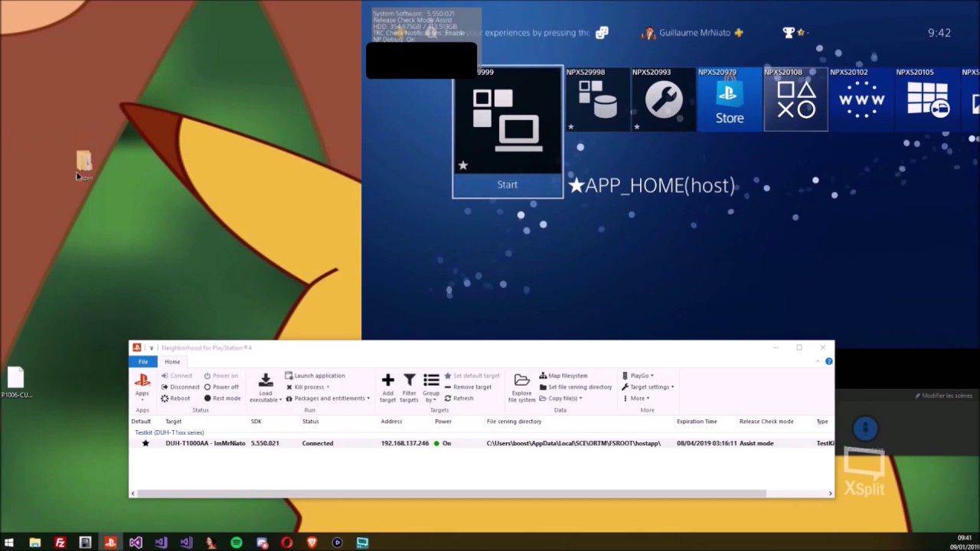Sort by the SDK column header

(x=256, y=421)
